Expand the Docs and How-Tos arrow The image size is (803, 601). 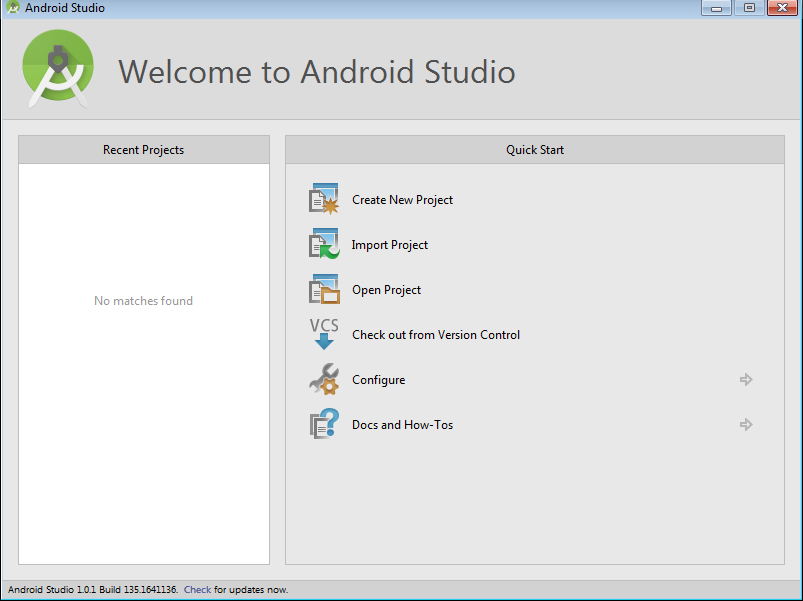pos(746,424)
